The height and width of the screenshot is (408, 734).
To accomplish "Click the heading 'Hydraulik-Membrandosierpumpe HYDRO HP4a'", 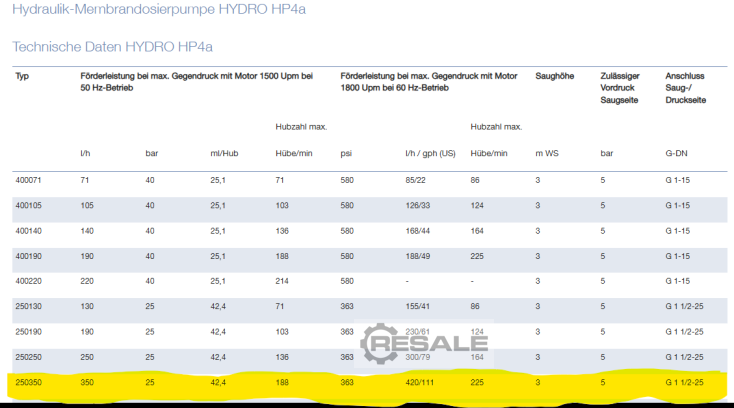I will click(x=159, y=9).
